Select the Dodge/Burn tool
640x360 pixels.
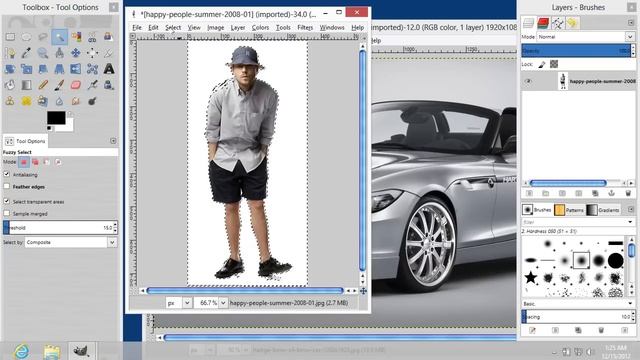click(x=92, y=101)
